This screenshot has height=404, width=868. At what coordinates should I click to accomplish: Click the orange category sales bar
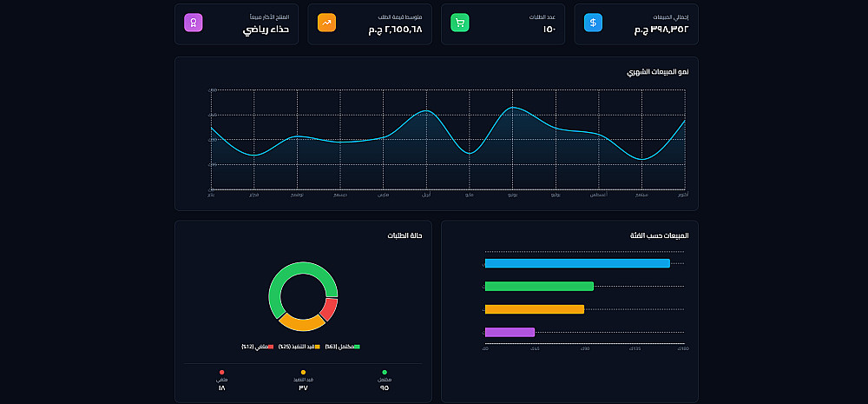point(535,309)
